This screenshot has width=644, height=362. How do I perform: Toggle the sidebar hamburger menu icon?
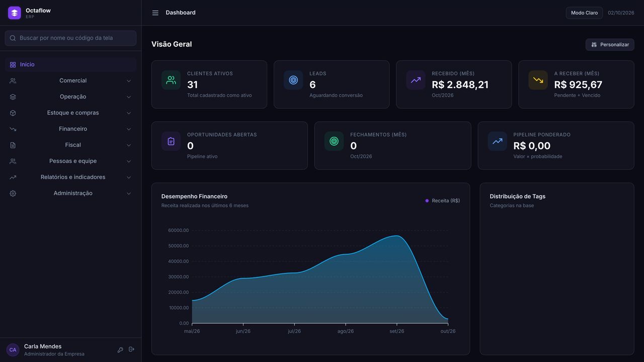click(155, 13)
